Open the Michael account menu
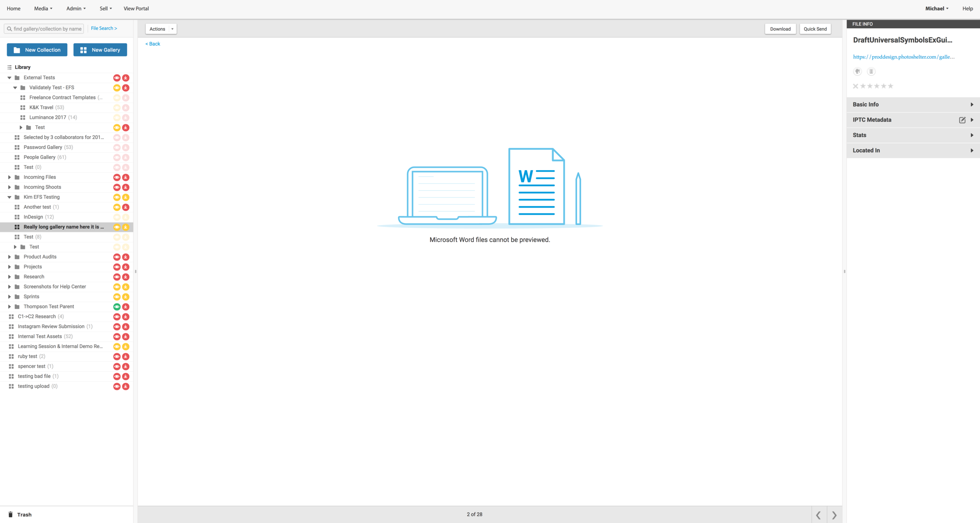Viewport: 980px width, 523px height. click(937, 9)
